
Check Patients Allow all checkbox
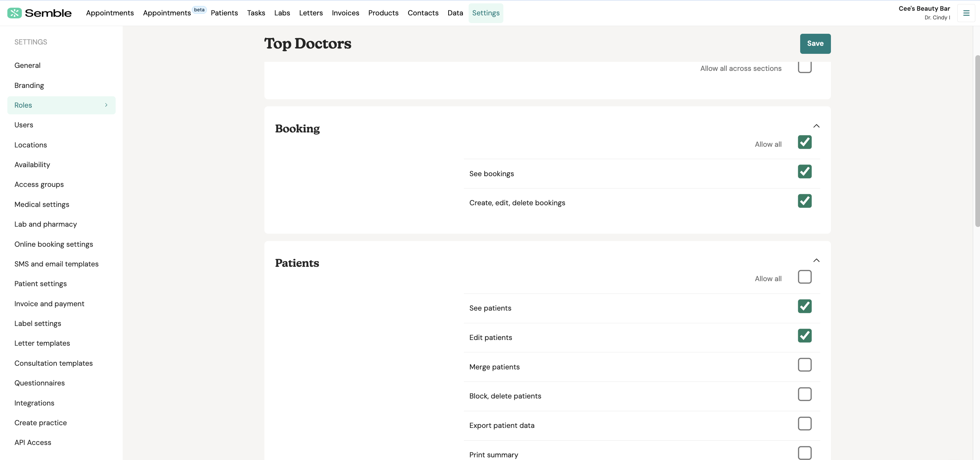[x=805, y=276]
